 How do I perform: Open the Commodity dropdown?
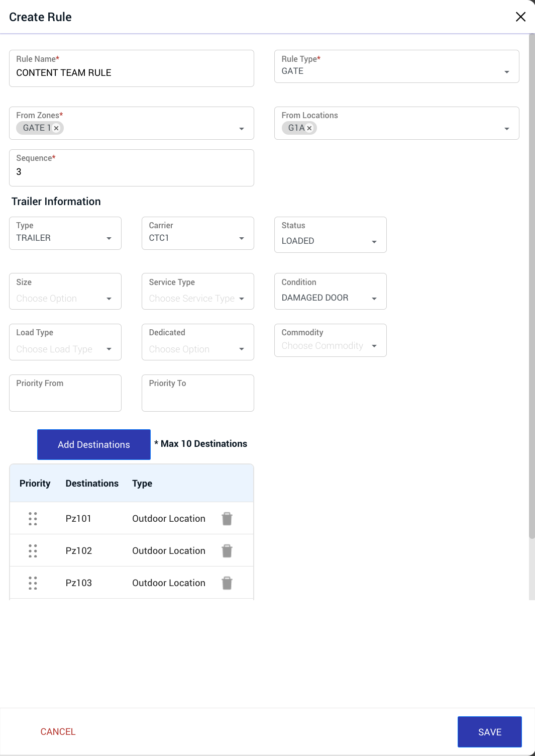[x=331, y=340]
